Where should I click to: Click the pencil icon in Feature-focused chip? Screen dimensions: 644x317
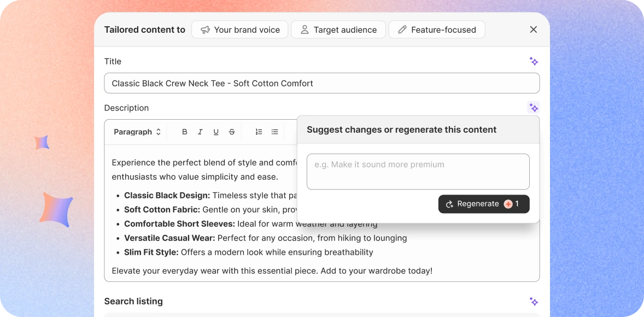click(402, 30)
